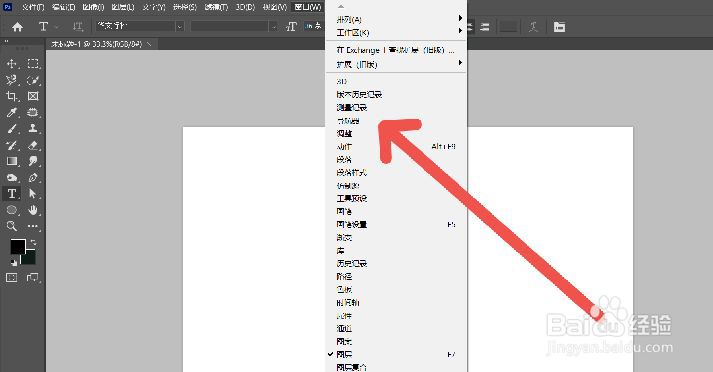This screenshot has width=713, height=372.
Task: Select the Quick Selection tool
Action: (x=33, y=80)
